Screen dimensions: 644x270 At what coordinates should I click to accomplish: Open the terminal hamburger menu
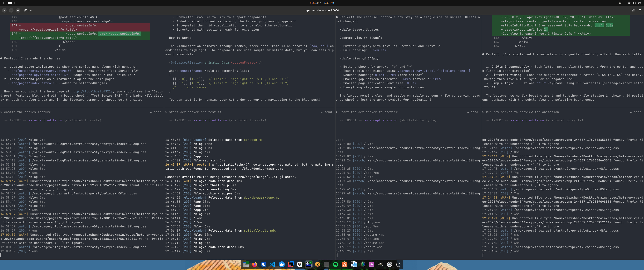[x=640, y=10]
